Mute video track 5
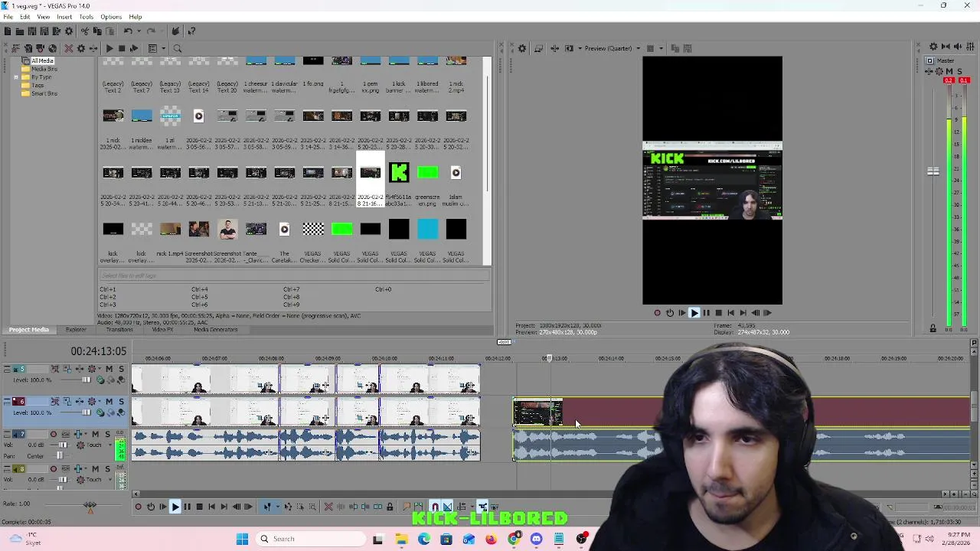Screen dimensions: 980x551 click(x=109, y=369)
